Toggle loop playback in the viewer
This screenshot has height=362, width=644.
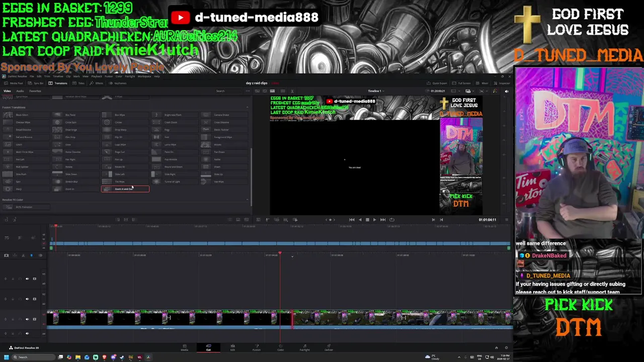tap(392, 220)
